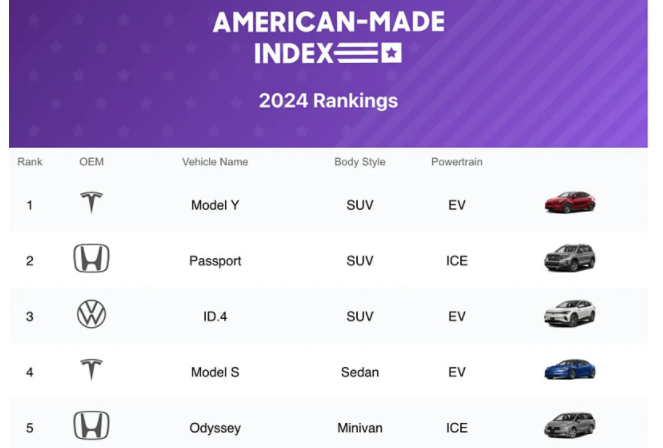
Task: Click the Volkswagen logo beside ID.4
Action: click(91, 315)
